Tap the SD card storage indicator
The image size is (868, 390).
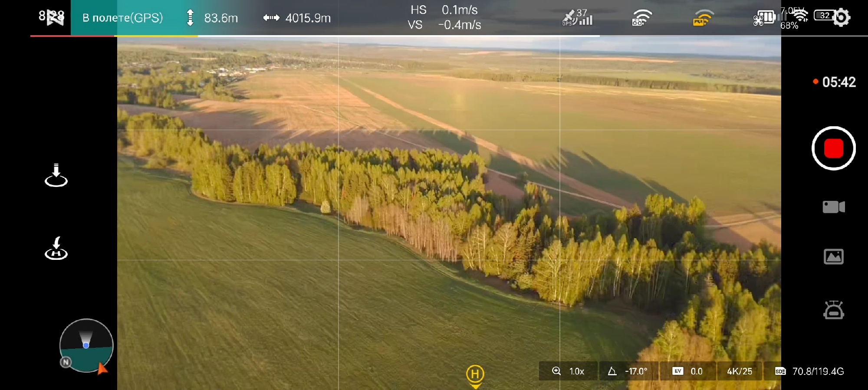coord(809,371)
